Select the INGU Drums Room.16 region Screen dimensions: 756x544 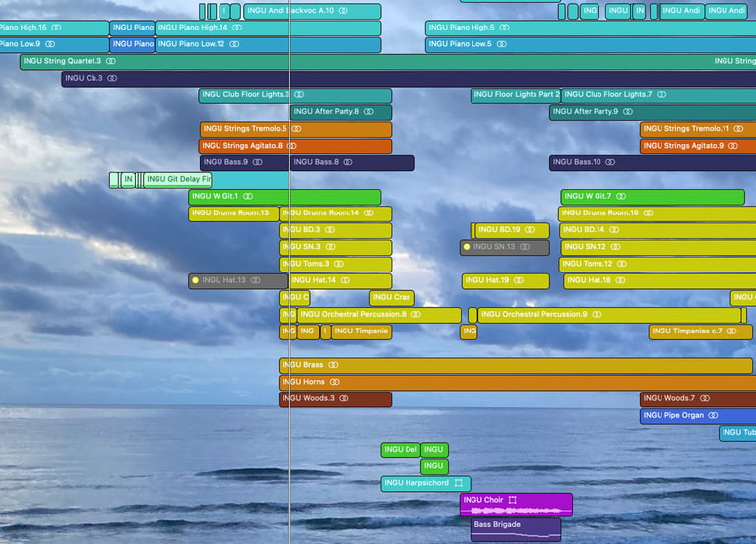(x=658, y=212)
